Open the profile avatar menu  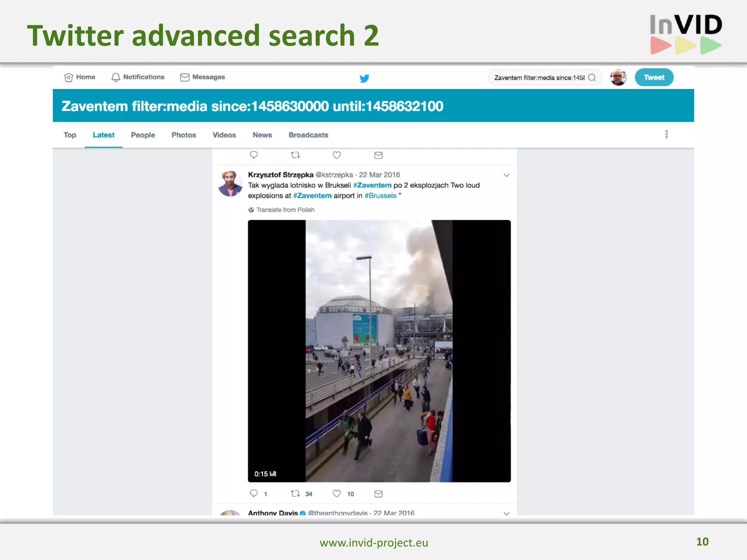tap(618, 77)
